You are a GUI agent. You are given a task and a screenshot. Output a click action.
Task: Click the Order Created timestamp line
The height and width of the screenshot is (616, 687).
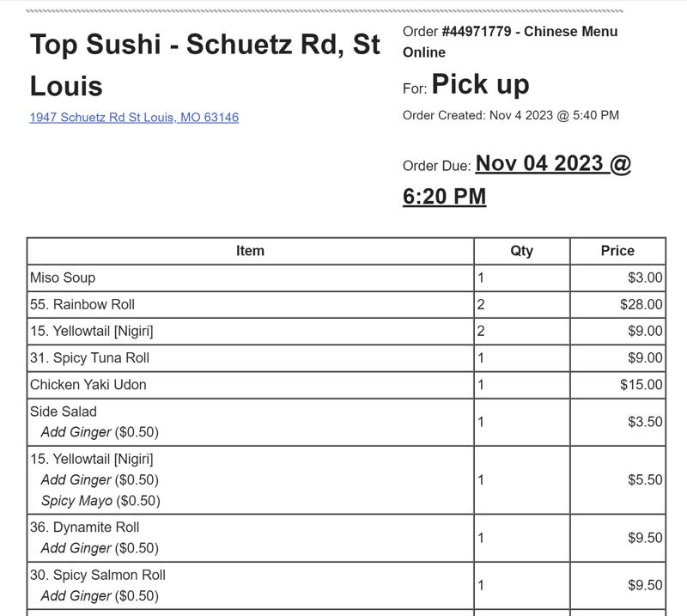point(510,115)
